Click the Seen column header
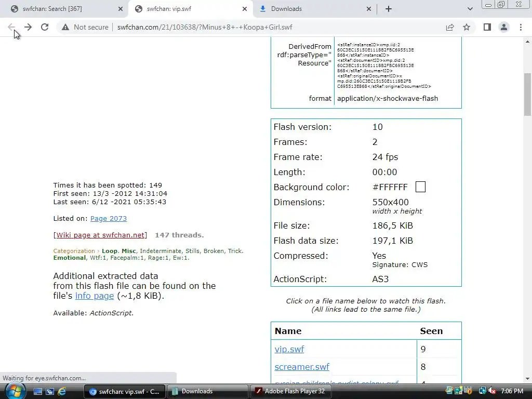This screenshot has width=532, height=399. (431, 331)
